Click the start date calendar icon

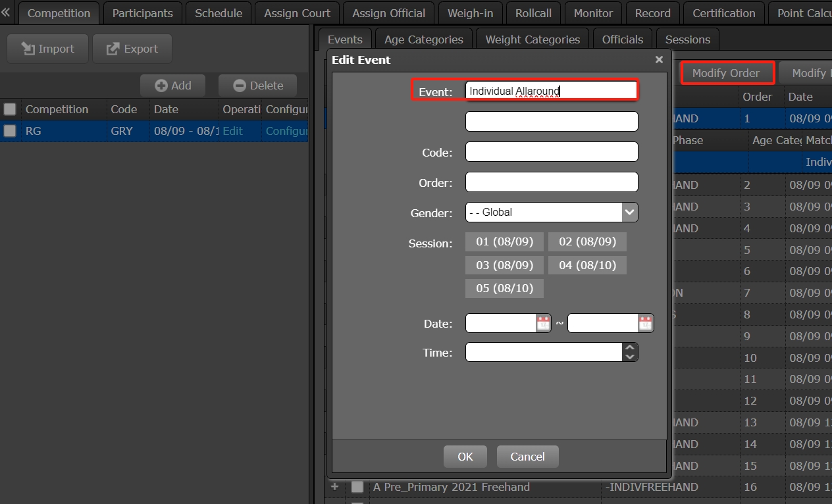point(543,323)
